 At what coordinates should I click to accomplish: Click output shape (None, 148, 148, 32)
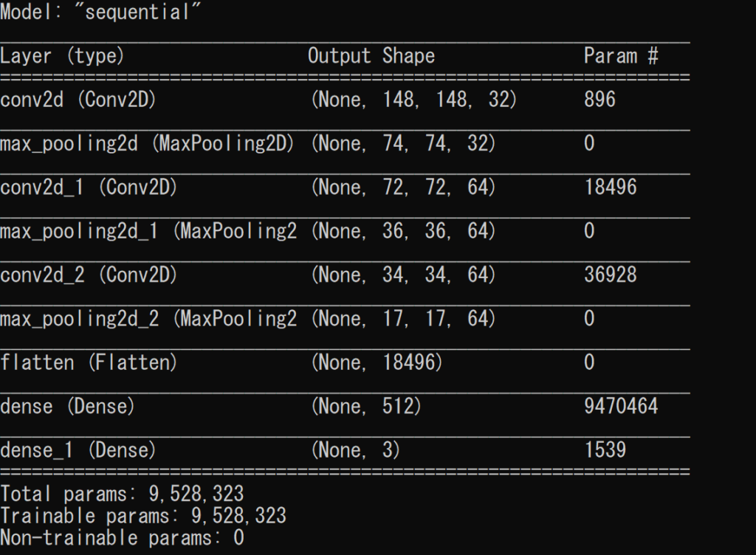(414, 100)
